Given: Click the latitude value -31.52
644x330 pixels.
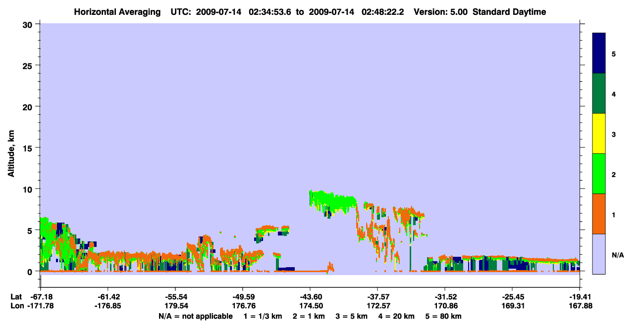Looking at the screenshot, I should (x=445, y=297).
